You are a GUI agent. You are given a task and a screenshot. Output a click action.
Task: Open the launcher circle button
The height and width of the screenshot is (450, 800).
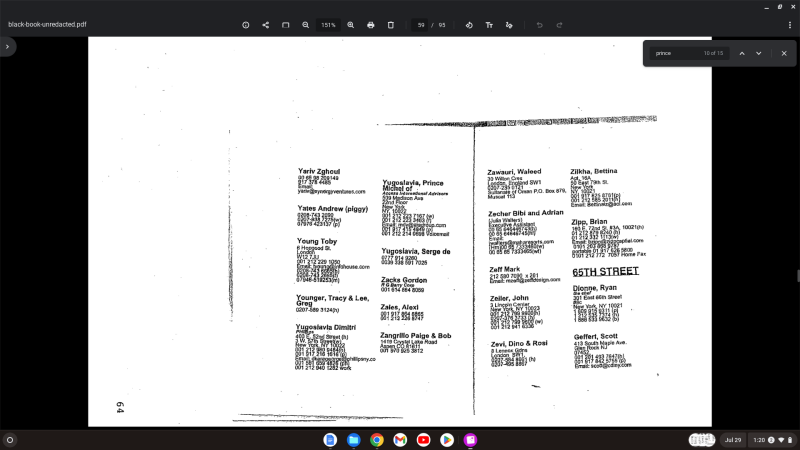point(10,440)
